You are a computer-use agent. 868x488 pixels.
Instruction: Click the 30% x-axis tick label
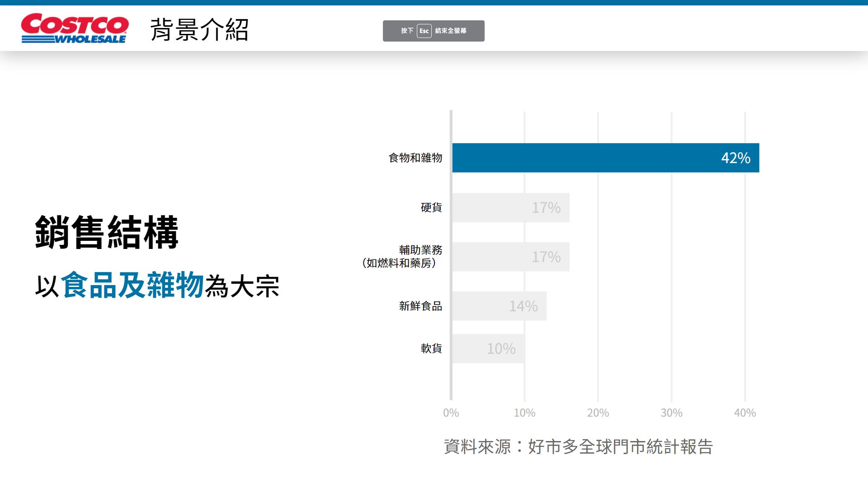point(671,413)
